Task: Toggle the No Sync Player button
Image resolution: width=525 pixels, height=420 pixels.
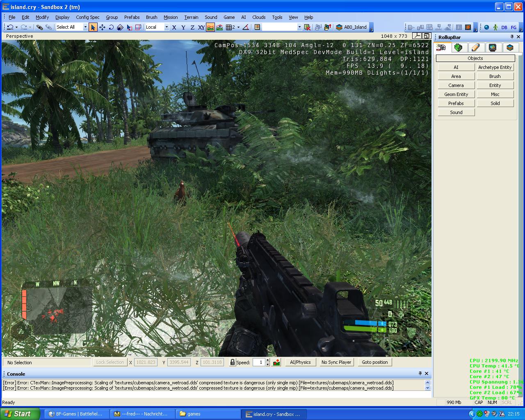Action: 336,362
